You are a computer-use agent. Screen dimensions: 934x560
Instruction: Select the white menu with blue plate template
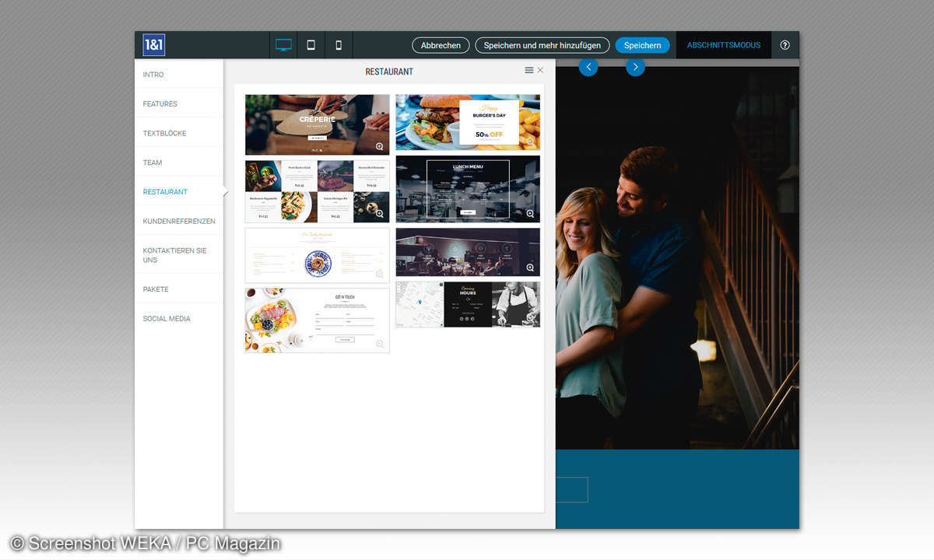pos(317,255)
